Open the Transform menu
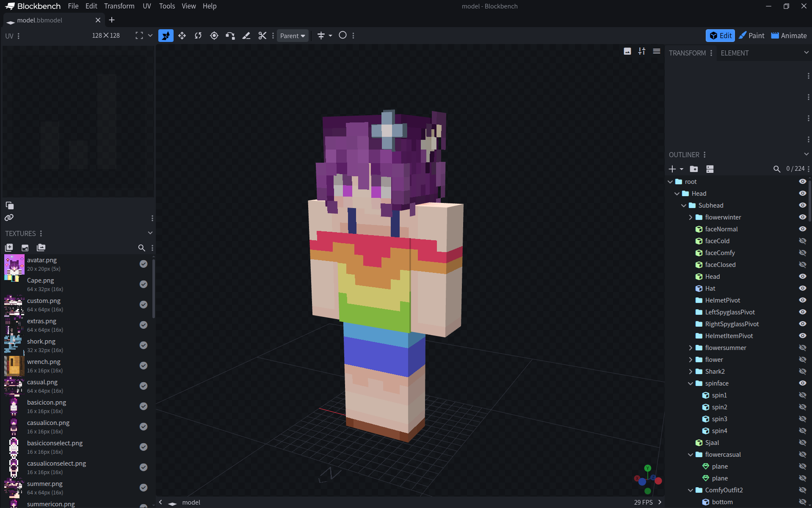The width and height of the screenshot is (812, 508). (x=119, y=6)
